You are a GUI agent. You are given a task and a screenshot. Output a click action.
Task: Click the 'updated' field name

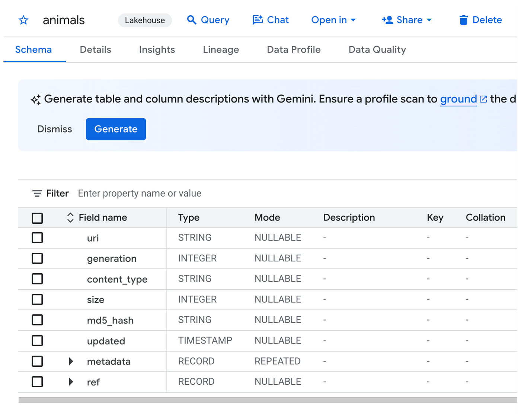[x=106, y=341]
